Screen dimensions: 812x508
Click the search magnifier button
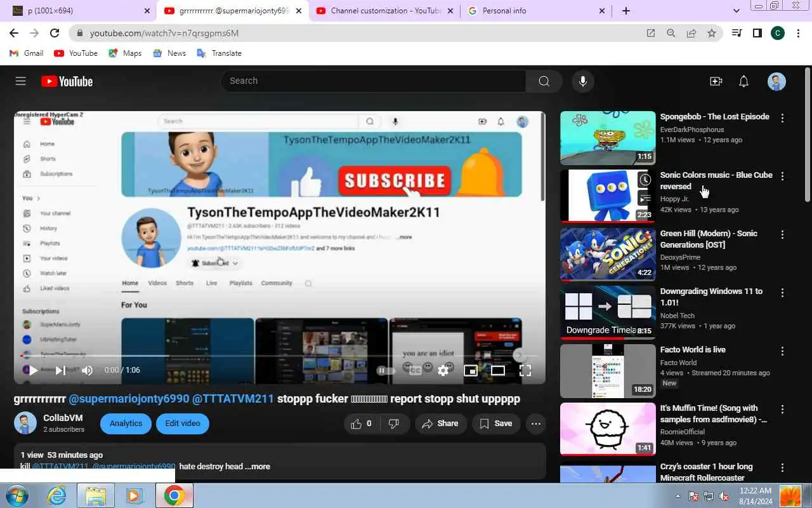point(544,81)
